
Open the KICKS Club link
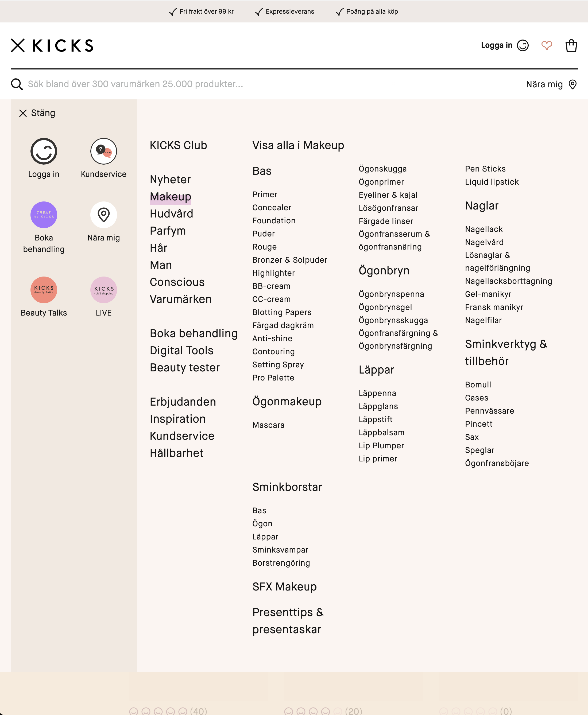[179, 145]
